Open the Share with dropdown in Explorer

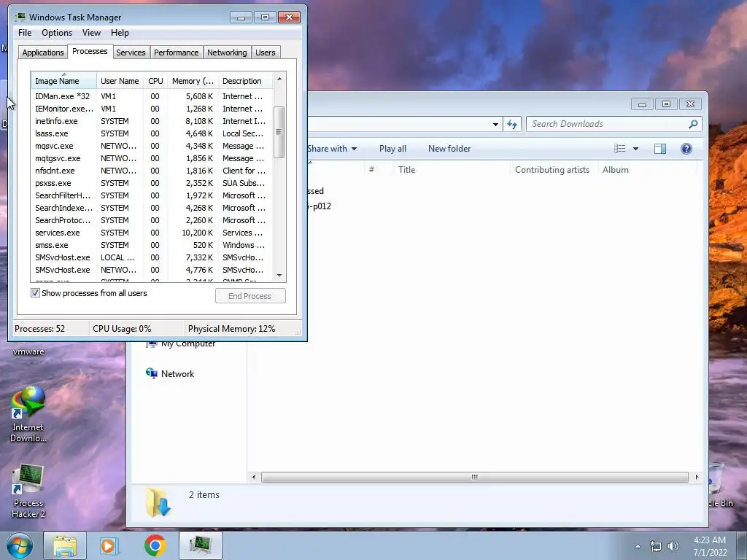(332, 149)
